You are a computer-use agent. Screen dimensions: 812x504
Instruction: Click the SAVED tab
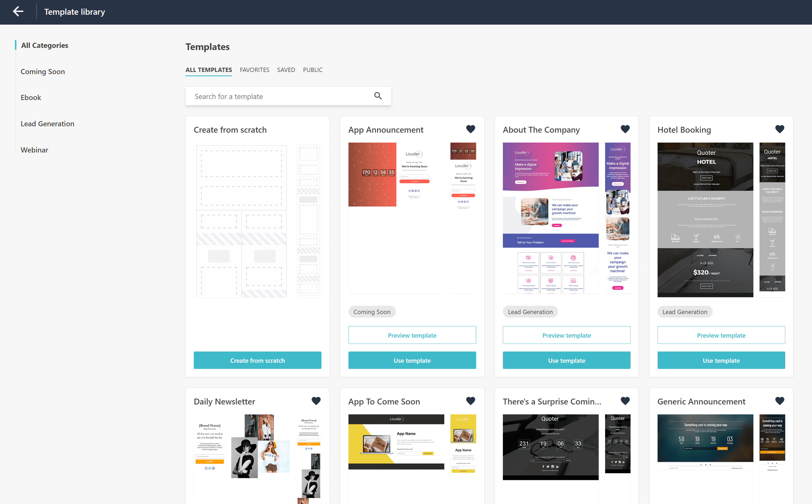point(286,70)
